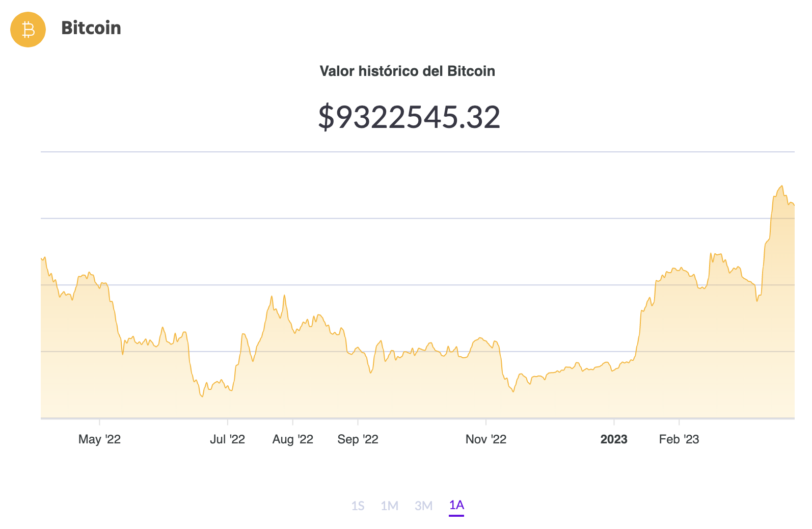
Task: Click the Aug '22 axis label
Action: tap(292, 439)
